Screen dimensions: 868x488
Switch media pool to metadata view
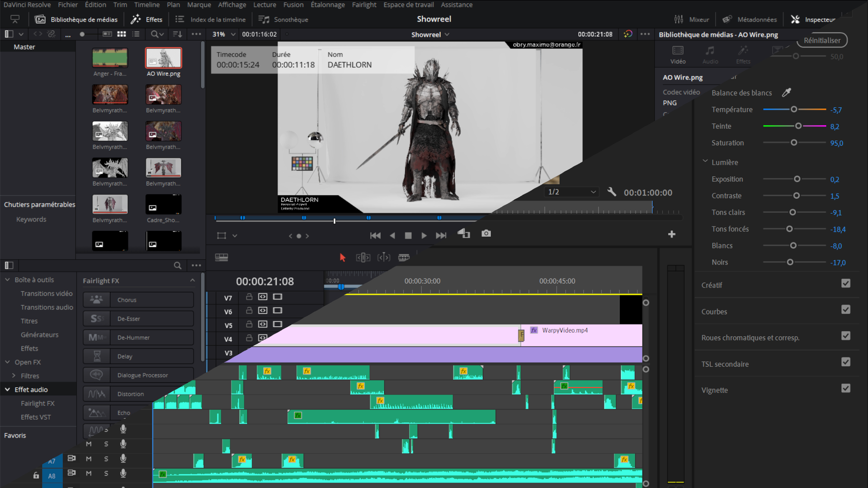[x=107, y=34]
